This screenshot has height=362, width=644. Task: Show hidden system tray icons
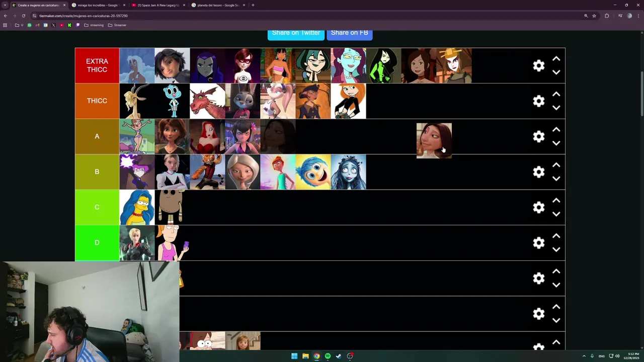(584, 356)
